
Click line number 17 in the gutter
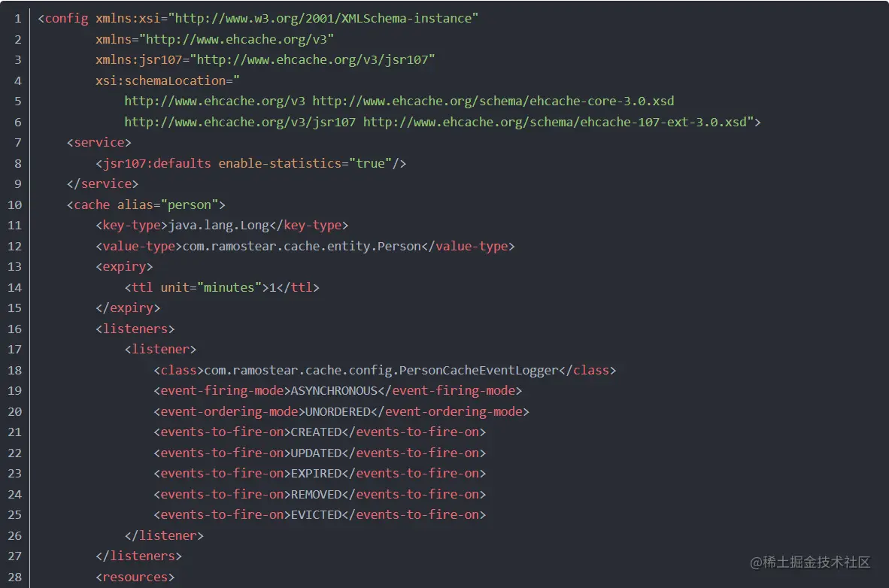pos(14,349)
